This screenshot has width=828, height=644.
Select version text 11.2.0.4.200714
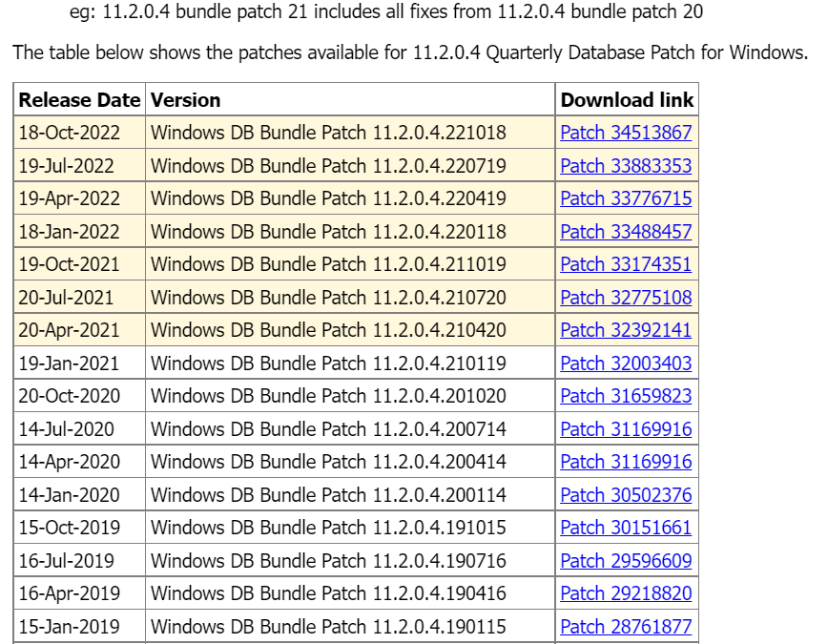pos(440,429)
